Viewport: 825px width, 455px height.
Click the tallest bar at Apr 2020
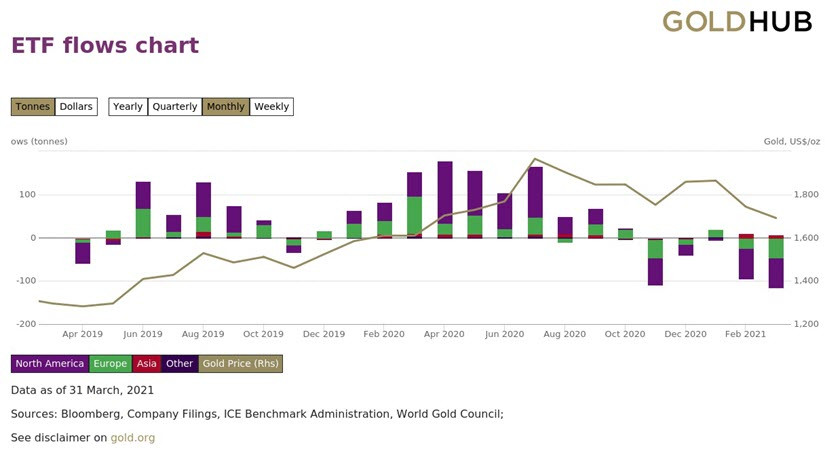click(x=445, y=200)
